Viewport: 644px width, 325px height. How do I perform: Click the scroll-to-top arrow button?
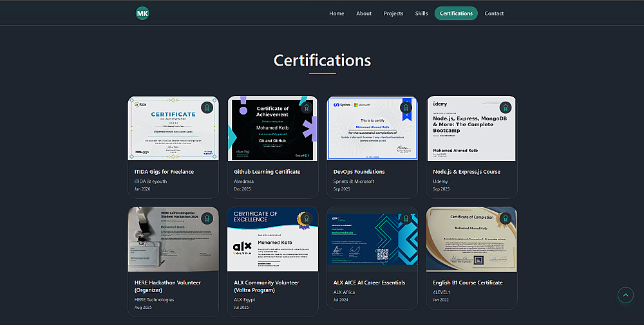(625, 295)
